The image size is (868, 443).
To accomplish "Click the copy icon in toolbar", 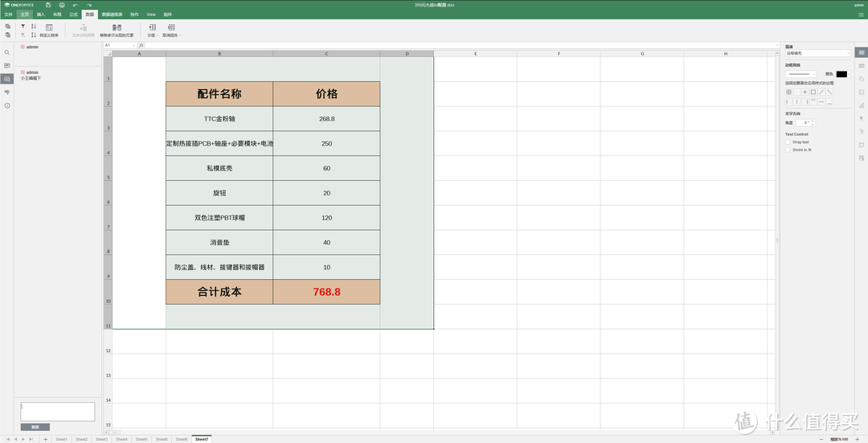I will pos(8,26).
